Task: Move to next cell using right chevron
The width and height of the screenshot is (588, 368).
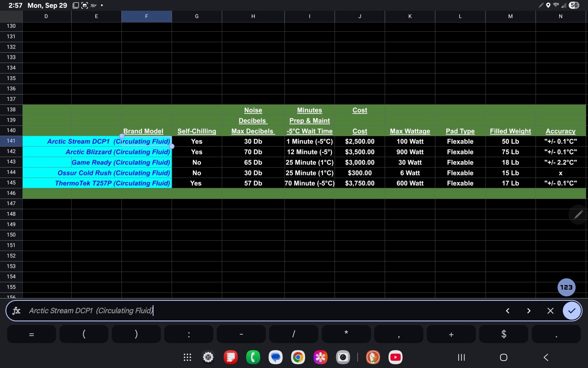Action: click(529, 311)
